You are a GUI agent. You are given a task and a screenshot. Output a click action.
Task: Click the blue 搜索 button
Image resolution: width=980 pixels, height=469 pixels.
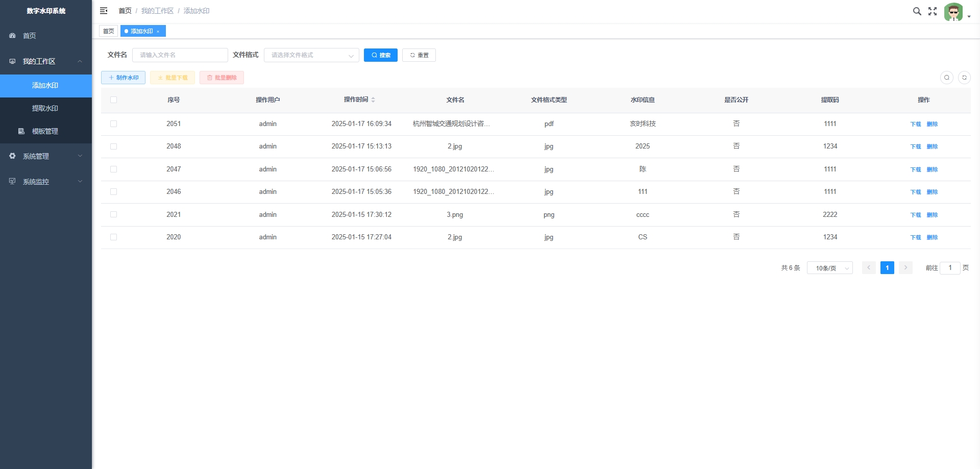pyautogui.click(x=380, y=55)
